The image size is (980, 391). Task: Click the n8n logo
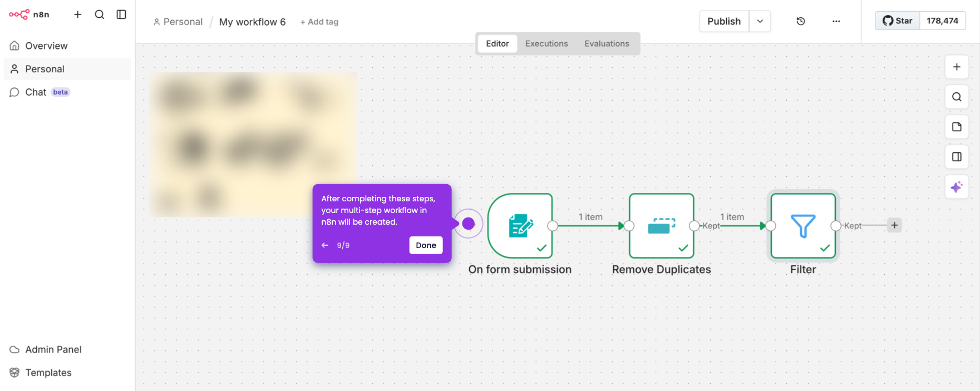coord(29,14)
